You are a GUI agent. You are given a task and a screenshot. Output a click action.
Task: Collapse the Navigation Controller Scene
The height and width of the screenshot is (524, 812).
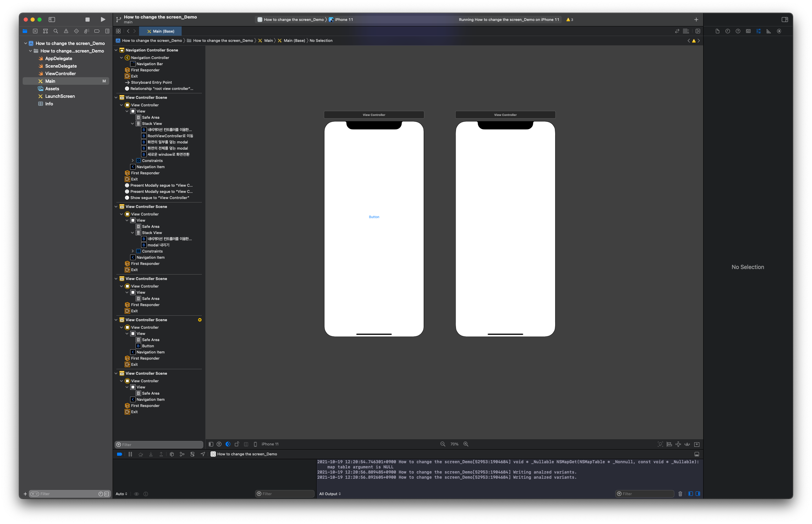[x=116, y=50]
